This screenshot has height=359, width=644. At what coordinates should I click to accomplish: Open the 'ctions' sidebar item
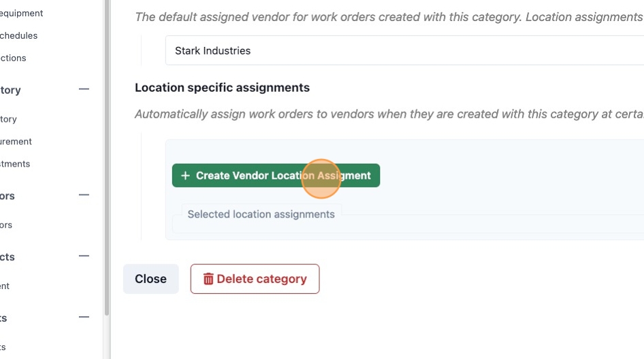point(13,58)
